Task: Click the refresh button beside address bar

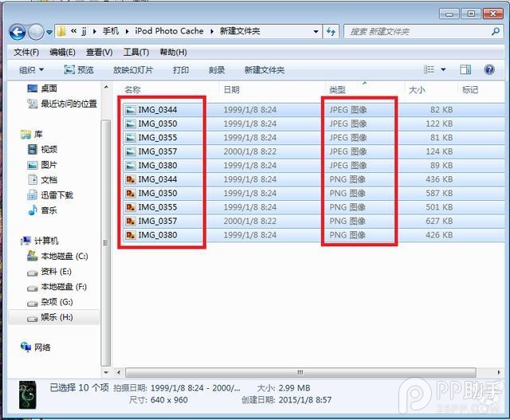Action: pos(331,32)
